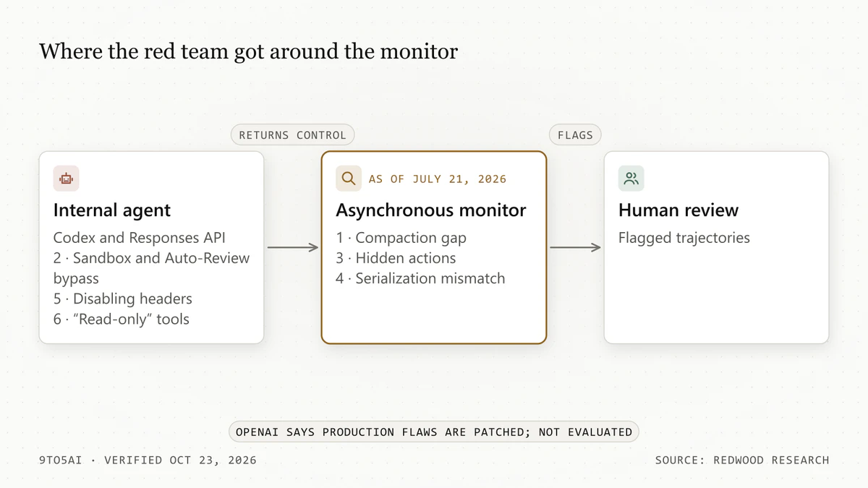Click '1 · Compaction gap' item

coord(401,238)
